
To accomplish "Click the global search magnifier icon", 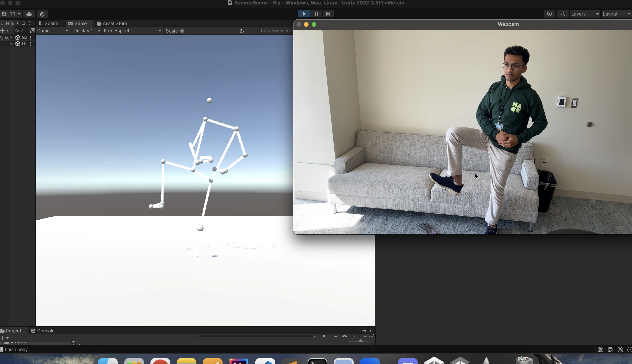I will (x=563, y=14).
